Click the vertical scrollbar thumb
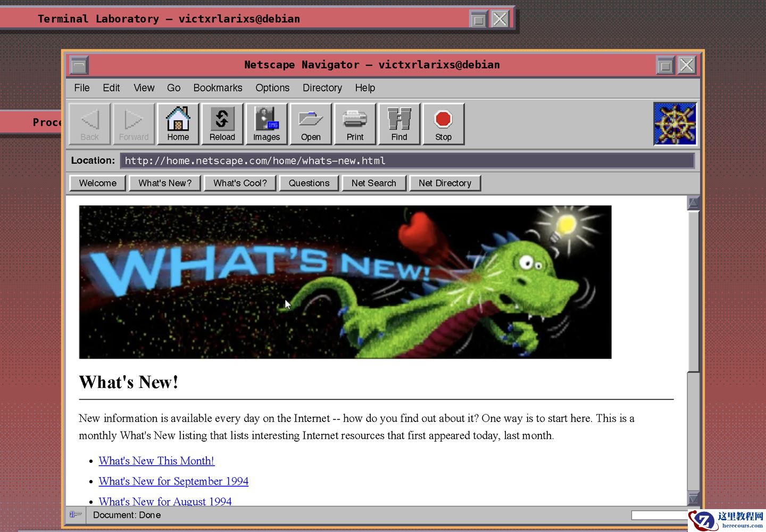766x532 pixels. (x=693, y=291)
